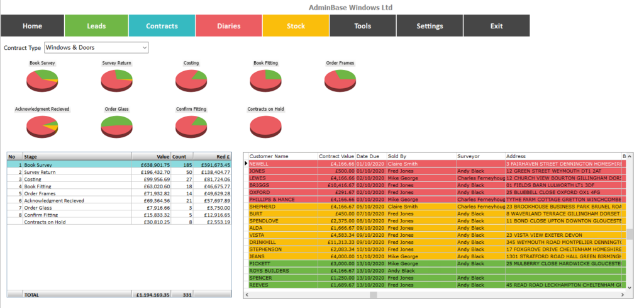Open the Costing pie chart
The height and width of the screenshot is (308, 644).
[x=191, y=80]
